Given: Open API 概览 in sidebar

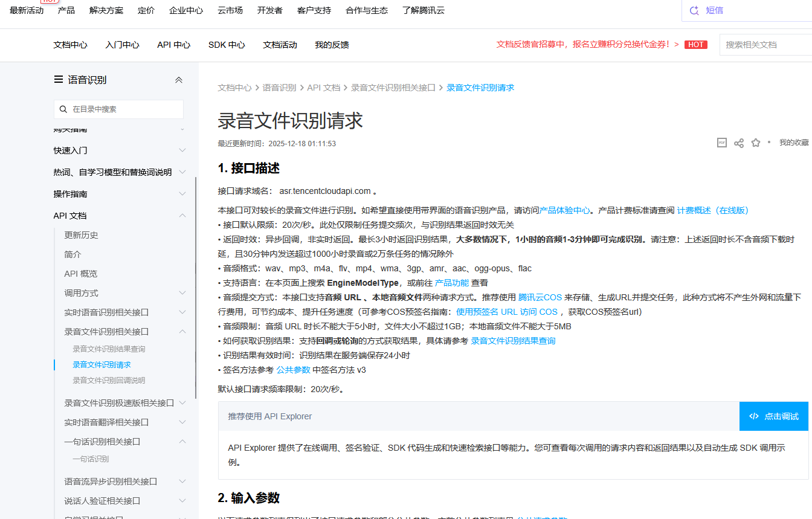Looking at the screenshot, I should (x=80, y=274).
